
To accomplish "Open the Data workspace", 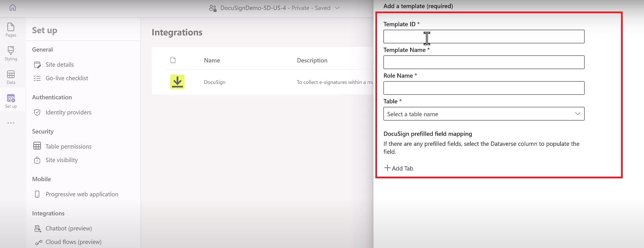I will tap(11, 77).
